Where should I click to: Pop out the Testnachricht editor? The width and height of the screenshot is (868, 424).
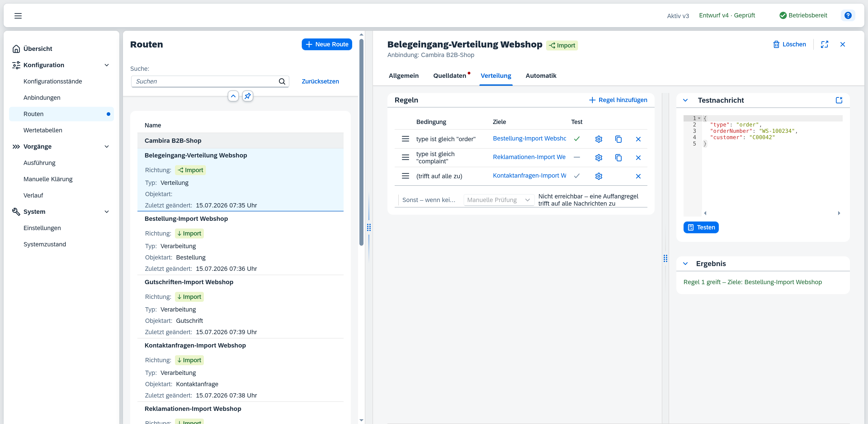[839, 100]
